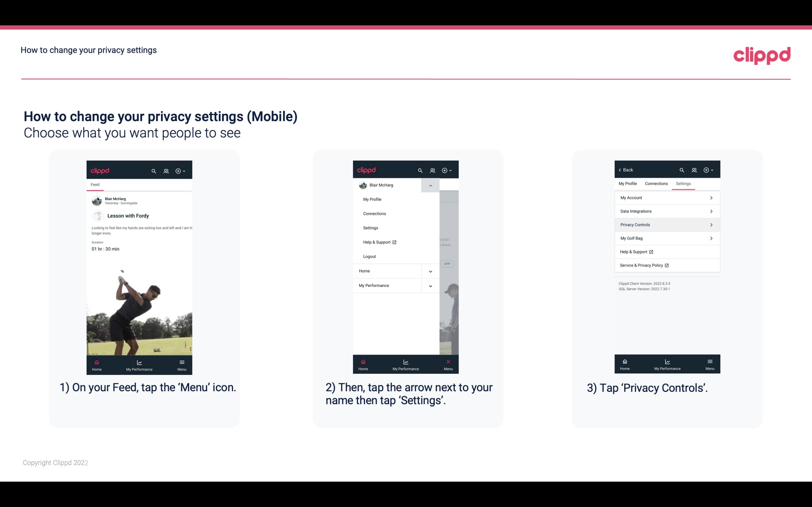The height and width of the screenshot is (507, 812).
Task: Select the Settings tab in profile view
Action: [683, 183]
